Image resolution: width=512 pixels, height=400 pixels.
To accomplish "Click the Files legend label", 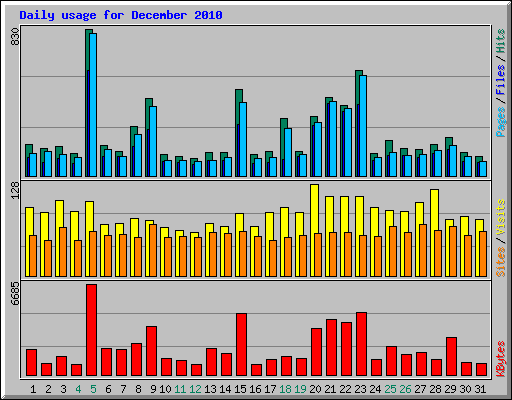I will point(501,80).
